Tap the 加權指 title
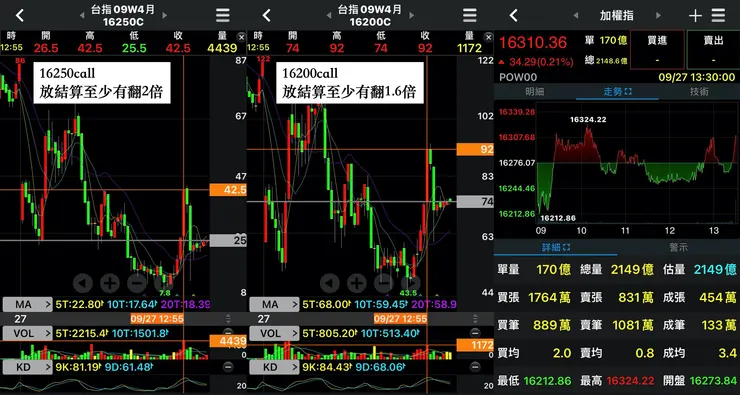 tap(616, 16)
